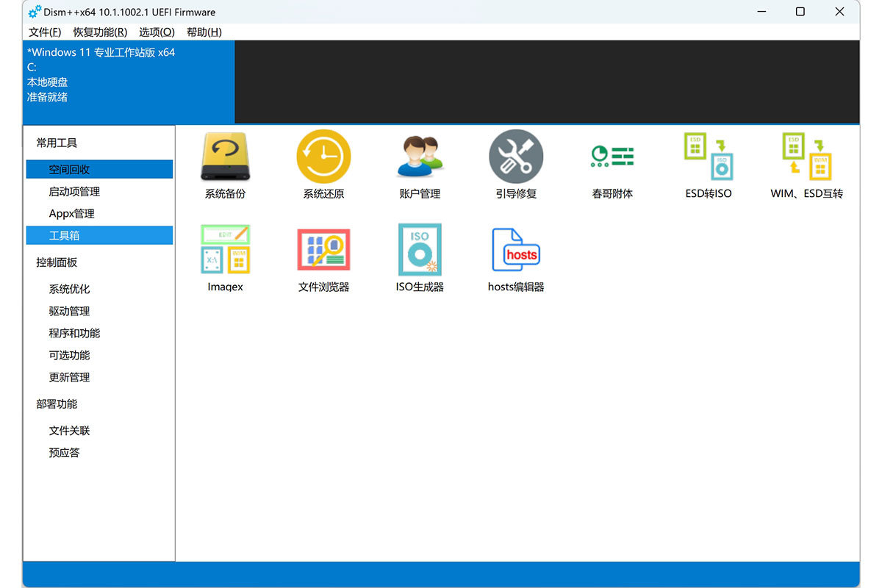Click the 春哥附体 tool icon

pyautogui.click(x=612, y=157)
